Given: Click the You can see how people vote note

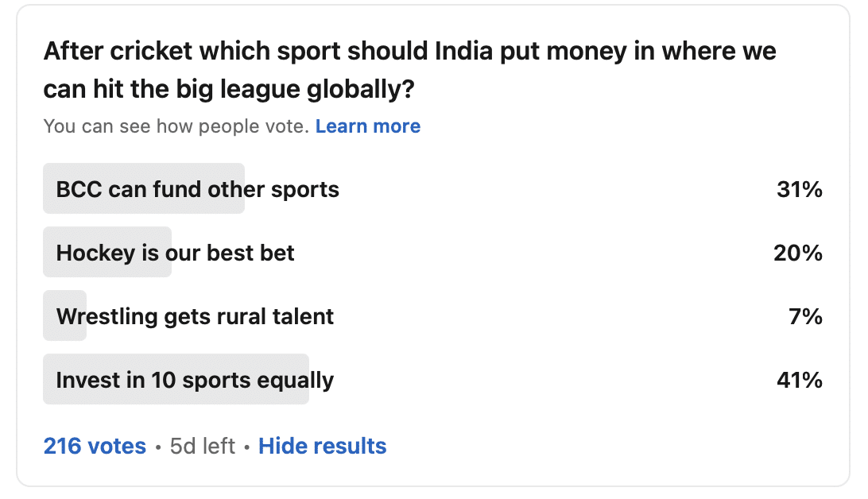Looking at the screenshot, I should click(x=176, y=126).
